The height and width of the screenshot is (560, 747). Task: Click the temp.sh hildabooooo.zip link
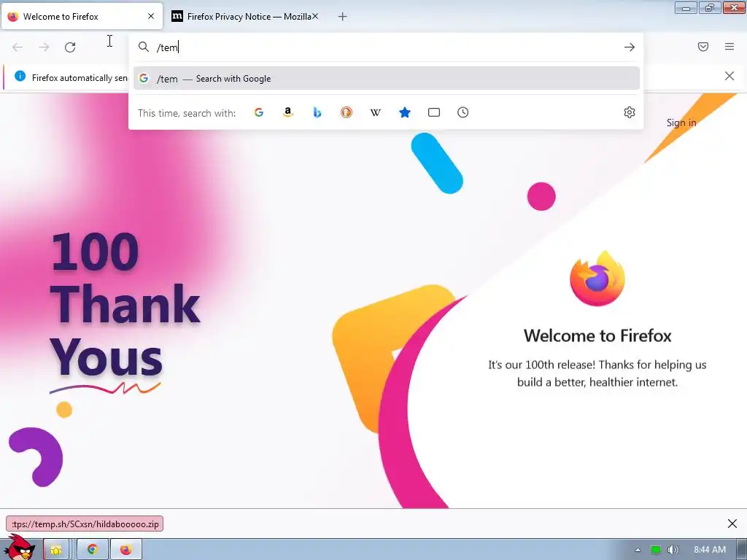[x=85, y=524]
